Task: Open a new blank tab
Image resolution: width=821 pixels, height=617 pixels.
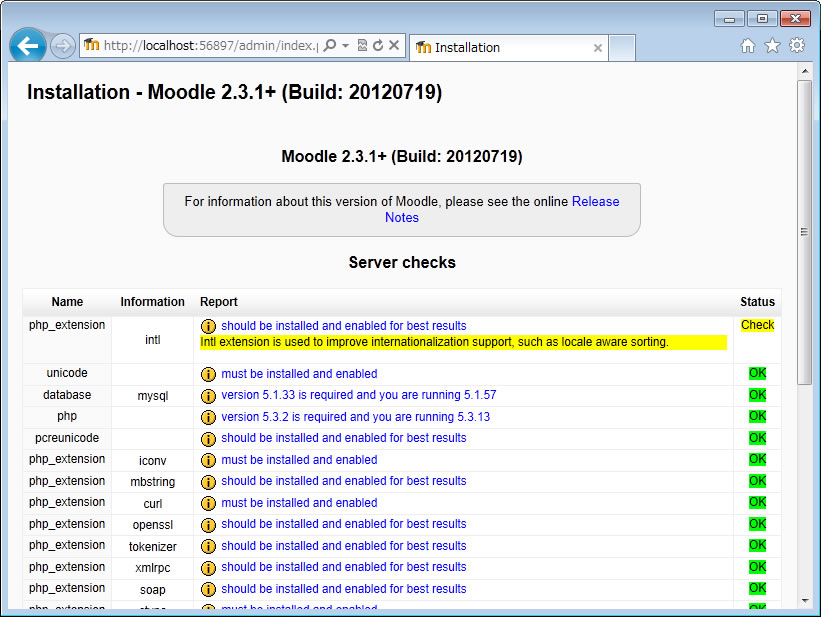Action: (x=622, y=47)
